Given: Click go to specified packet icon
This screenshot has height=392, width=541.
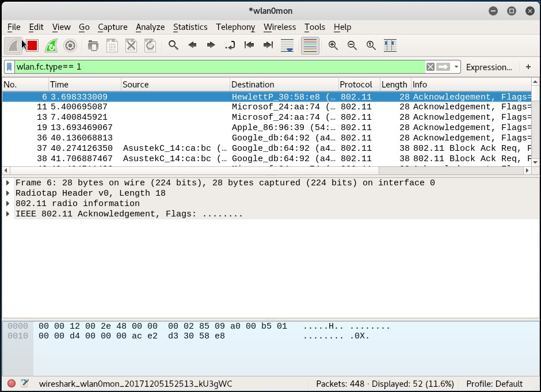Looking at the screenshot, I should pyautogui.click(x=230, y=45).
